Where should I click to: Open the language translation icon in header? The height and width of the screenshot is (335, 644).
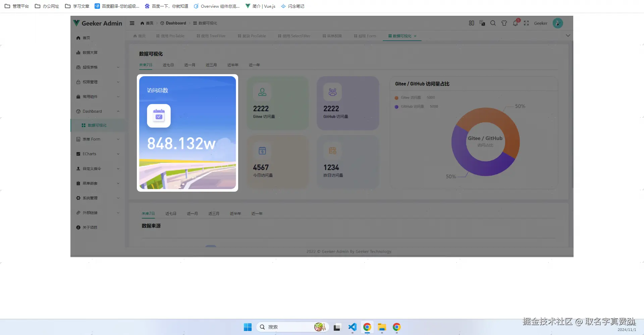coord(482,23)
